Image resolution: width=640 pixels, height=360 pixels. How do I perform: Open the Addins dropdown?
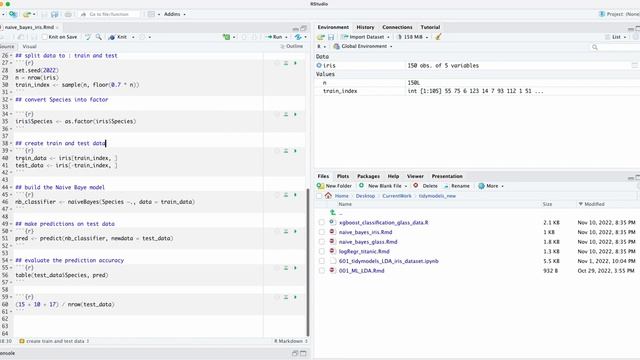pos(175,14)
